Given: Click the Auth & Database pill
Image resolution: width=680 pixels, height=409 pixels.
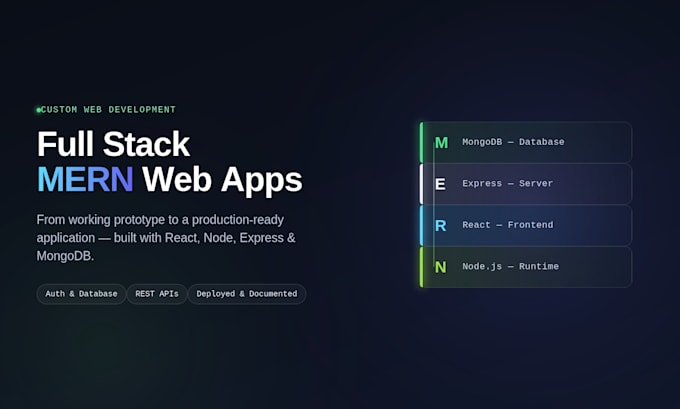Looking at the screenshot, I should click(x=81, y=294).
